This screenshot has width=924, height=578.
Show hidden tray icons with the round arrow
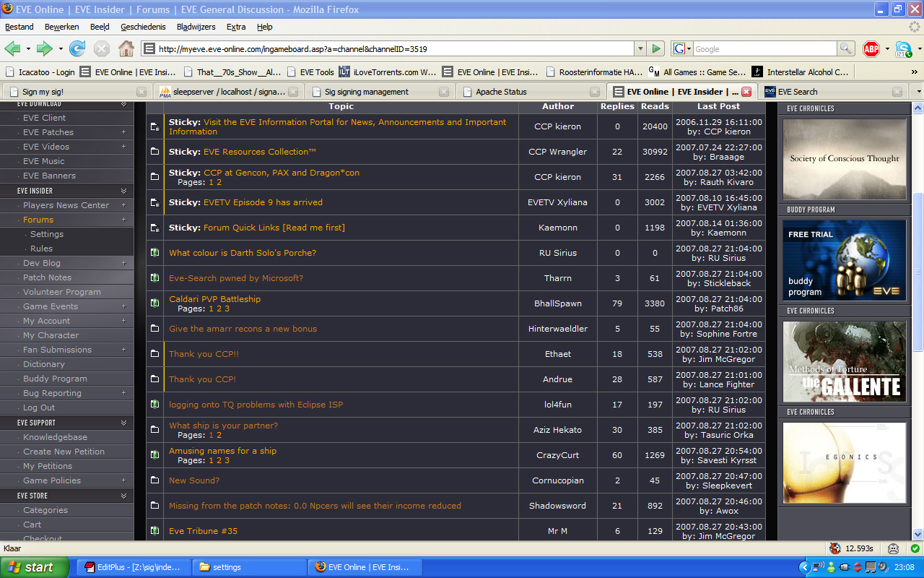805,567
